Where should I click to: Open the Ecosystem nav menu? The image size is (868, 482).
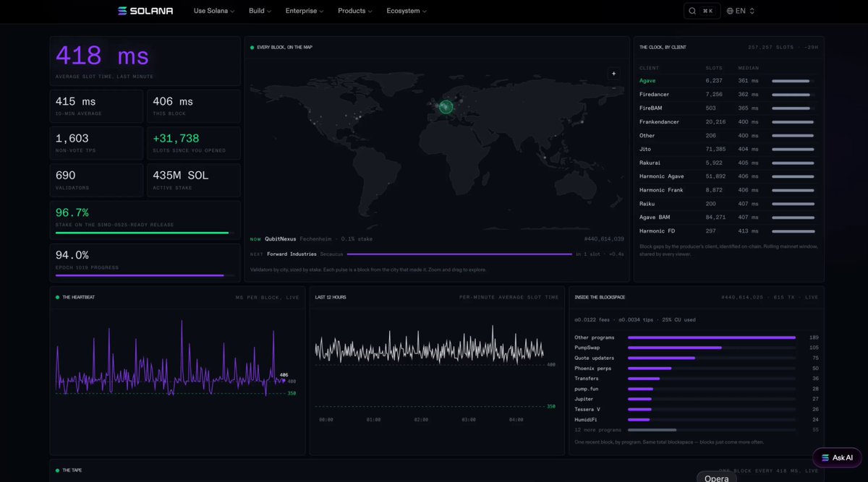(x=407, y=11)
